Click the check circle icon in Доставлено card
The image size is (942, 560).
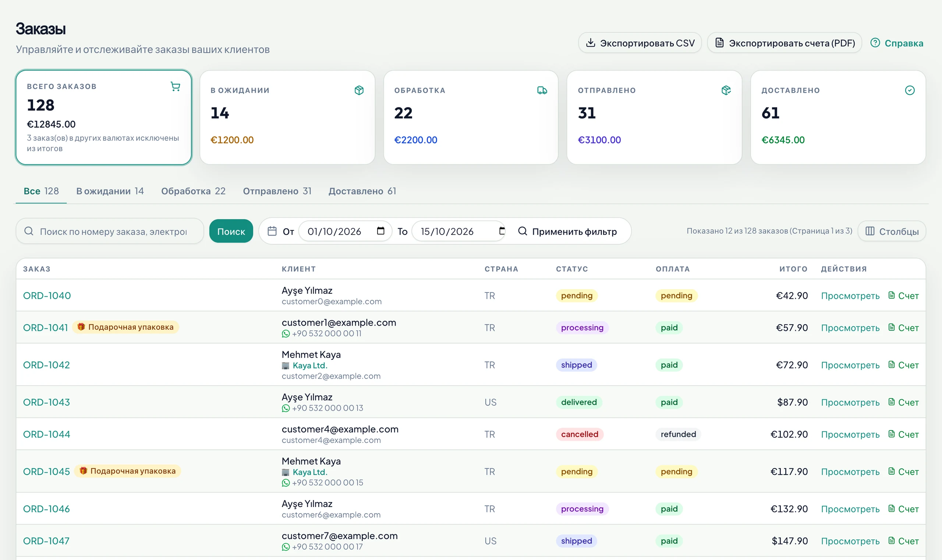pos(910,90)
